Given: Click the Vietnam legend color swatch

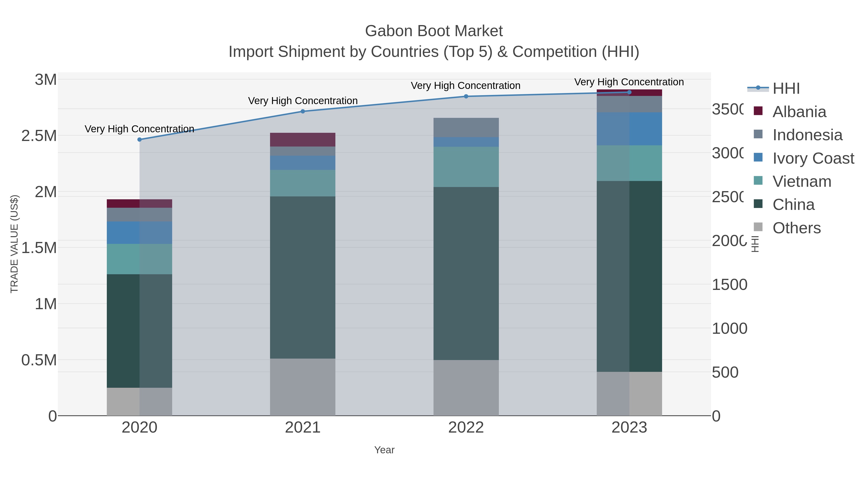Looking at the screenshot, I should click(758, 180).
